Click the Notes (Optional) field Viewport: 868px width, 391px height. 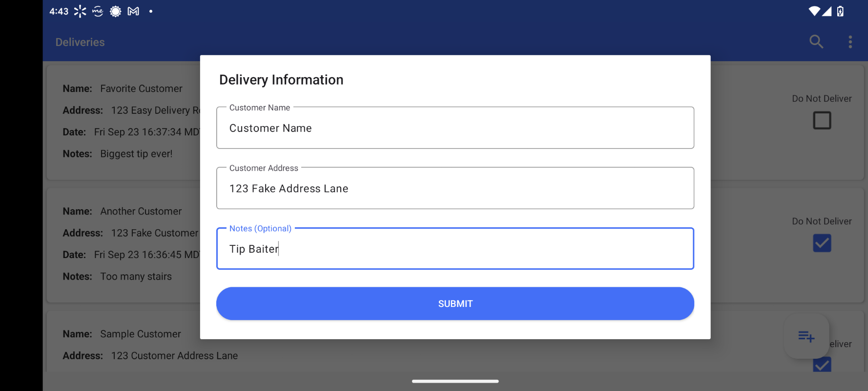coord(455,248)
